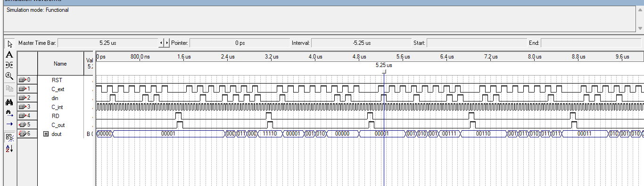Click the 1.6 us time scale label
The height and width of the screenshot is (186, 644).
184,57
